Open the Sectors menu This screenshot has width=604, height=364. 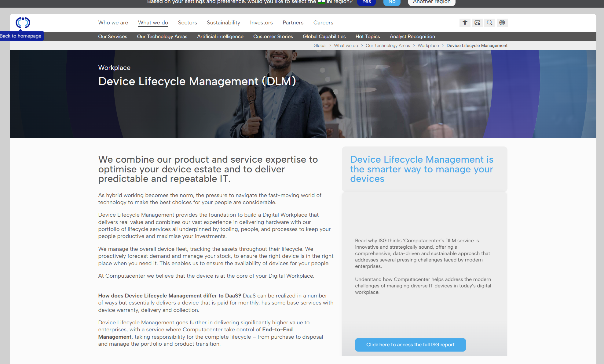pos(188,23)
